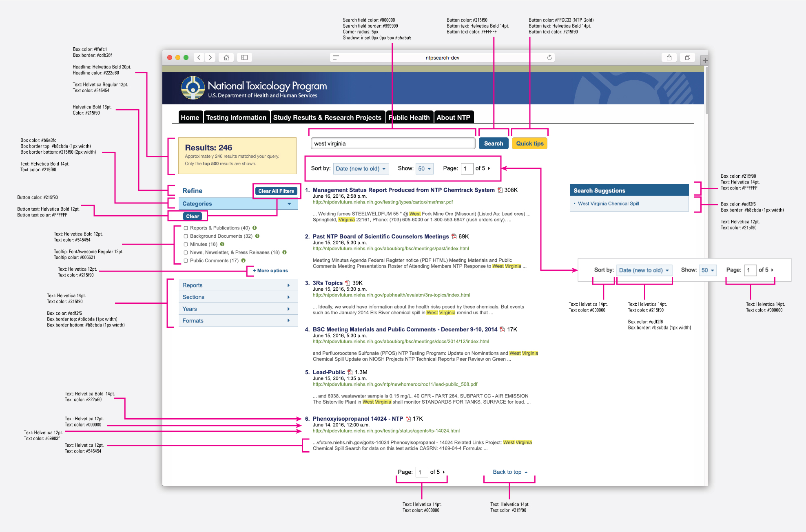The height and width of the screenshot is (532, 806).
Task: Show tooltip icon for Public Comments
Action: coord(244,260)
